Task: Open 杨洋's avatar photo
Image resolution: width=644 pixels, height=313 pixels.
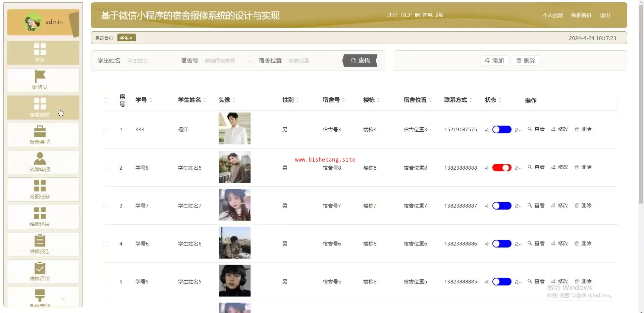Action: click(x=234, y=128)
